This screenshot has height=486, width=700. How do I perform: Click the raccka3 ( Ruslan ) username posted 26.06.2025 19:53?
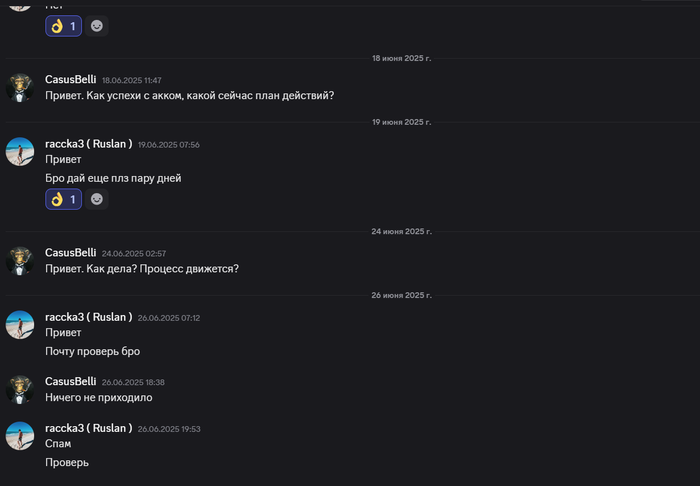89,428
